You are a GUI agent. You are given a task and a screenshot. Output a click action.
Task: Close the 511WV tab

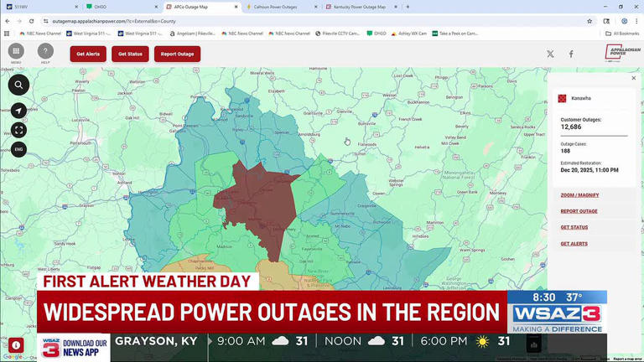76,7
